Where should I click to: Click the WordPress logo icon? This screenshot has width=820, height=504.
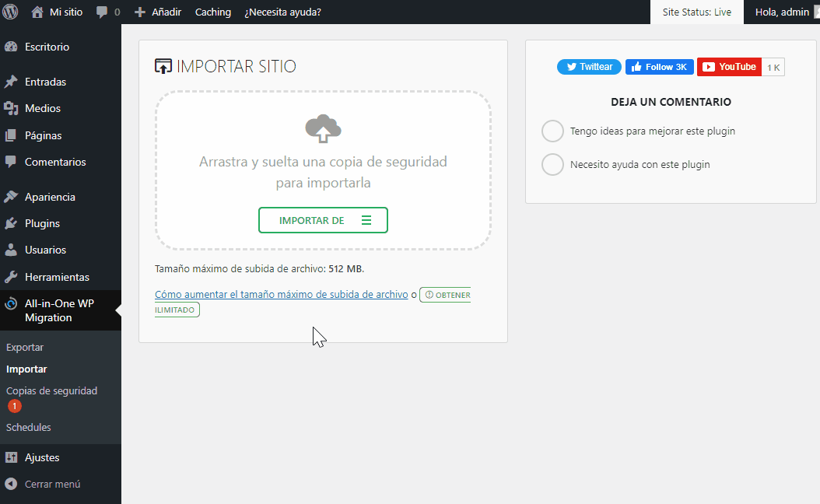coord(10,12)
